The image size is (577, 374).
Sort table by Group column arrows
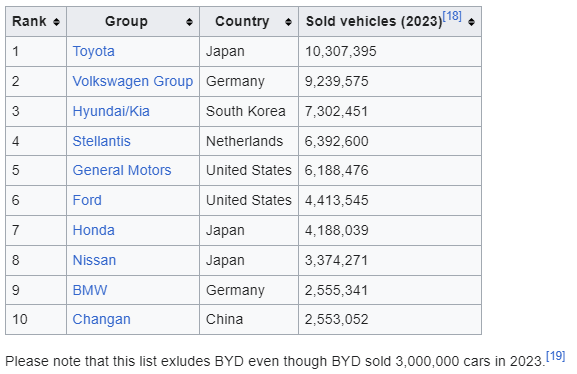click(189, 22)
